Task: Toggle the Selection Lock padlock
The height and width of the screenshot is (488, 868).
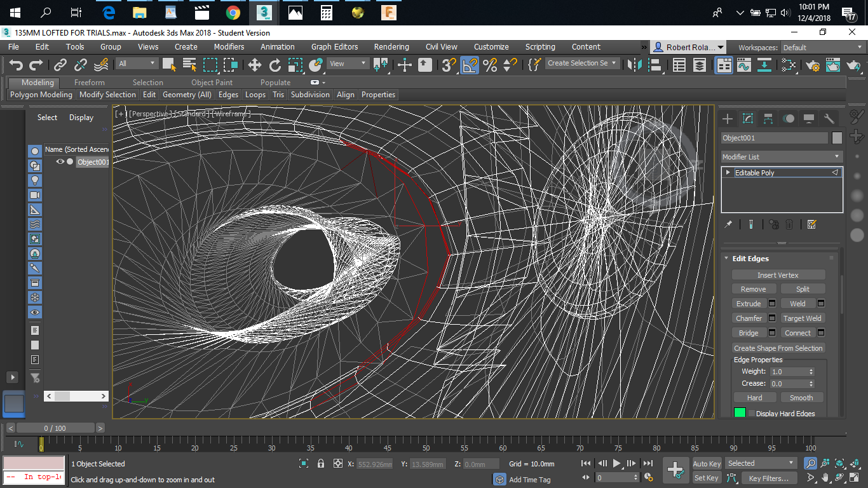Action: coord(321,464)
